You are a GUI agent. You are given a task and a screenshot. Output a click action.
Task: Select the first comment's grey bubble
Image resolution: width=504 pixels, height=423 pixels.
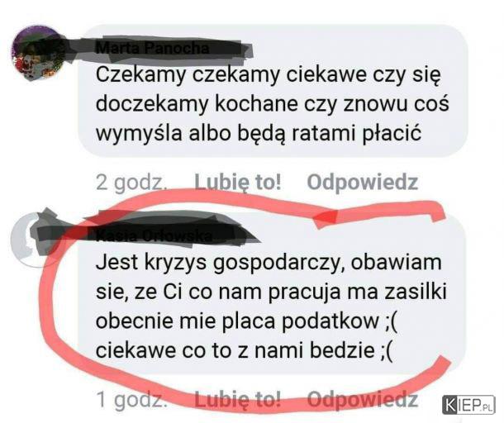point(273,91)
